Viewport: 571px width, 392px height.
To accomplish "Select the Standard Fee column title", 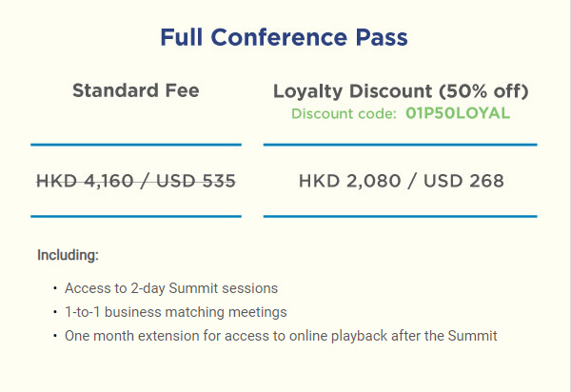I will [x=136, y=91].
